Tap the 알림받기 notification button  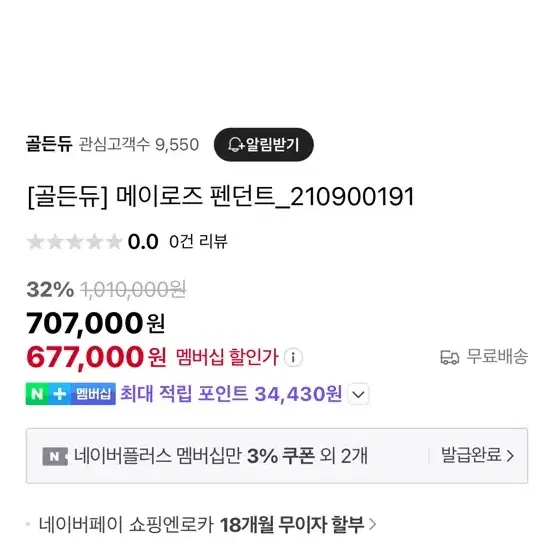[x=264, y=145]
